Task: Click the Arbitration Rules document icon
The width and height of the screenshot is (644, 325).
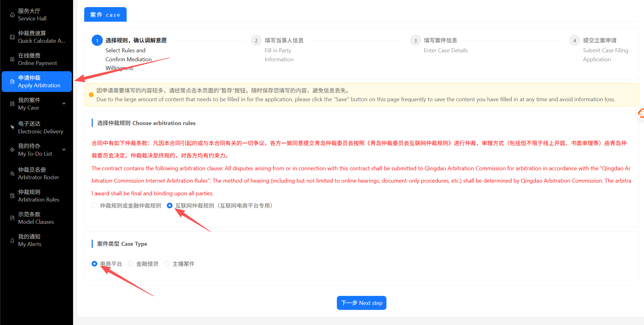Action: 12,196
